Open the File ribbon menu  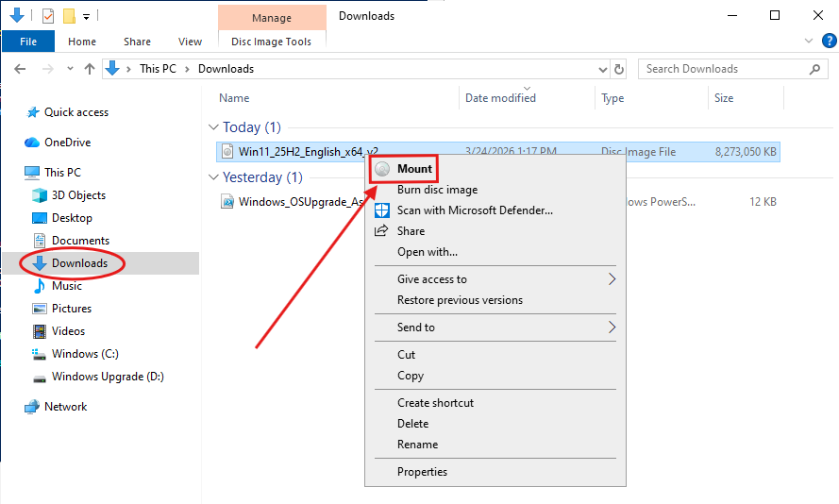pos(28,42)
